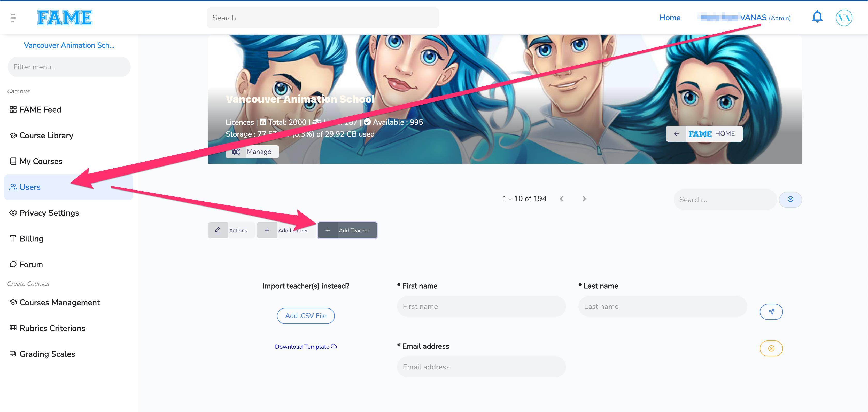Toggle the sidebar hamburger menu
Screen dimensions: 868x412
coord(13,18)
